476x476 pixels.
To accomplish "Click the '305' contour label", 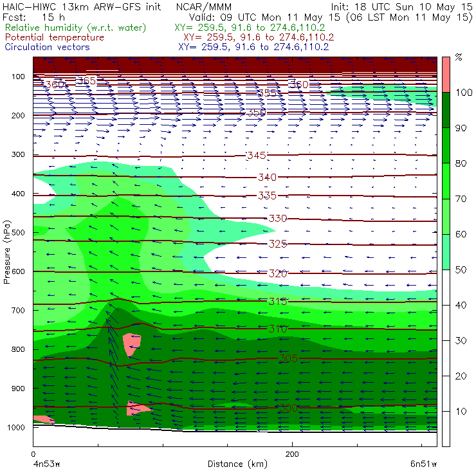I will (288, 358).
